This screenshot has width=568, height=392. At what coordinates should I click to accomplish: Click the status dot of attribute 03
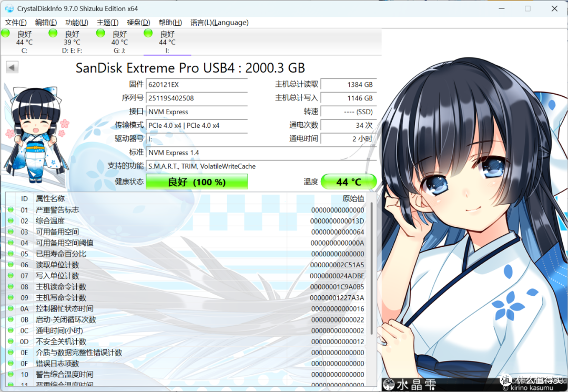pos(11,231)
